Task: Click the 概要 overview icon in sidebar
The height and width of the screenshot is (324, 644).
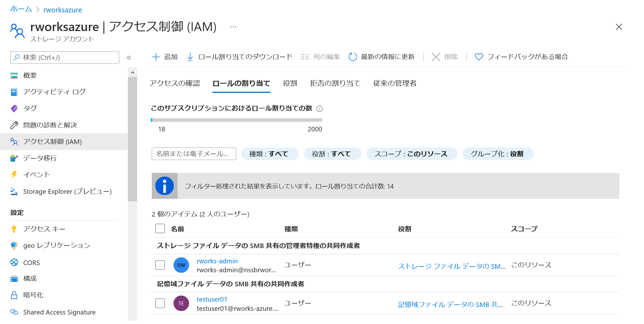Action: click(x=14, y=76)
